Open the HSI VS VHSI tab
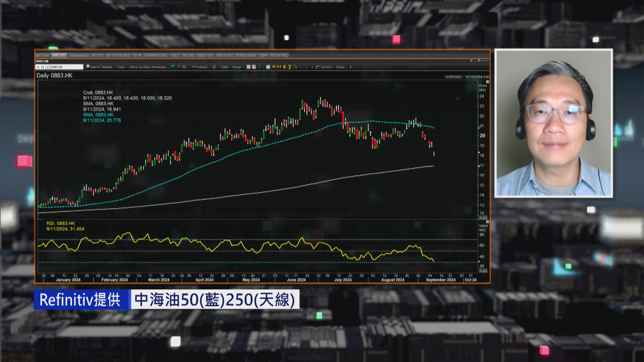The image size is (644, 362). (x=279, y=55)
